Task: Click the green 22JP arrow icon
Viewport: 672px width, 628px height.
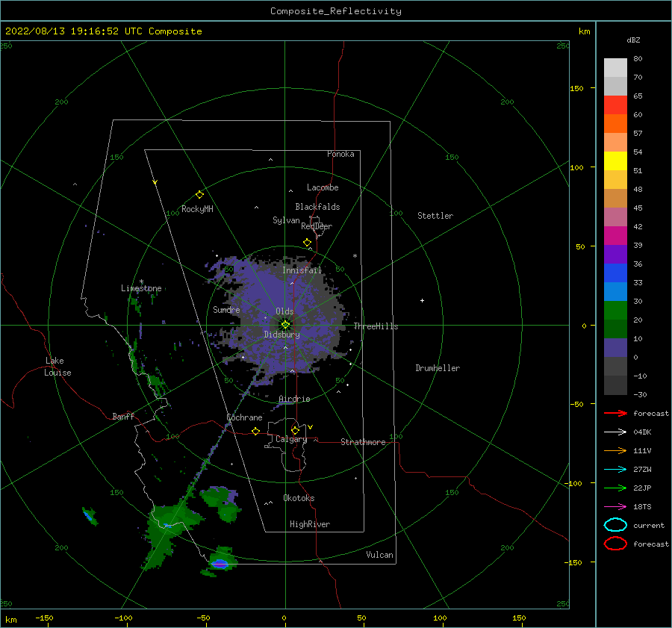Action: 615,488
